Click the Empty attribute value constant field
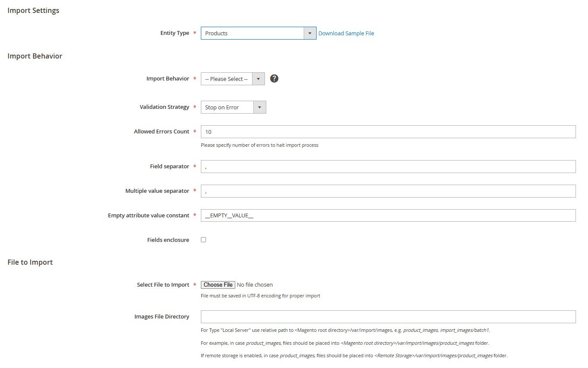The height and width of the screenshot is (368, 588). pos(388,216)
